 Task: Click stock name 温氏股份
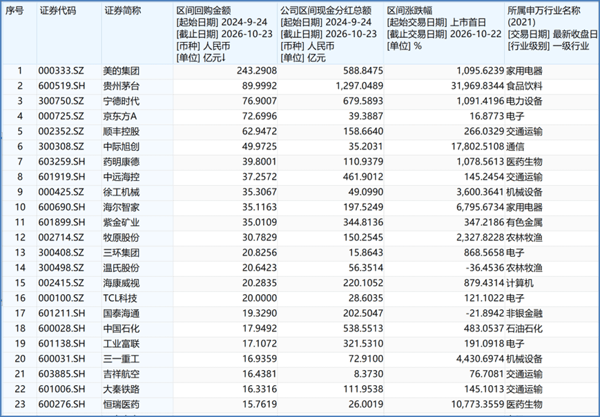pos(121,268)
